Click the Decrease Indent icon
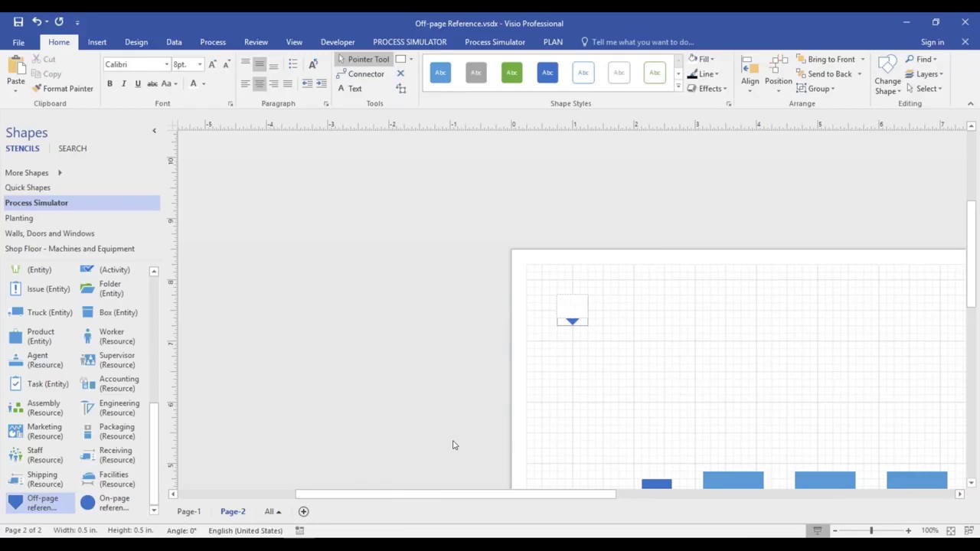 pos(307,83)
